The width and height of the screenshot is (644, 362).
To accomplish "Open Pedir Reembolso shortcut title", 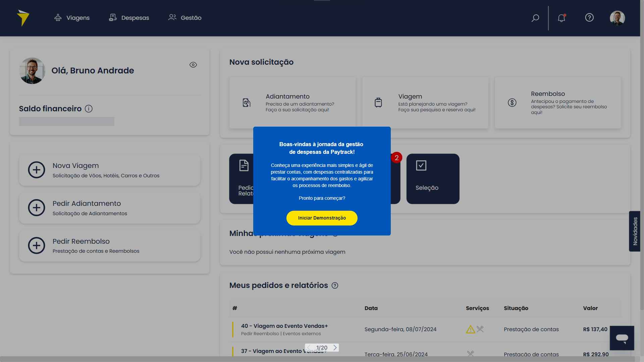I will (x=81, y=241).
